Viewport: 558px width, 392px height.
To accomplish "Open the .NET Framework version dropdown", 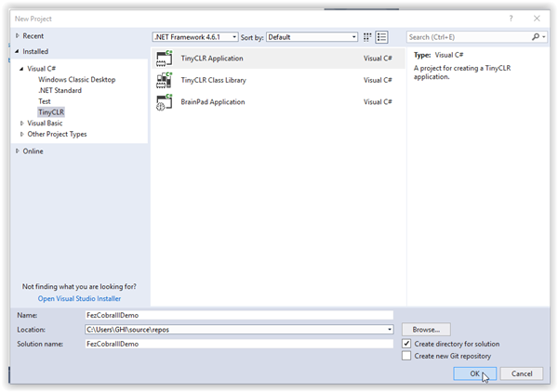I will [195, 37].
